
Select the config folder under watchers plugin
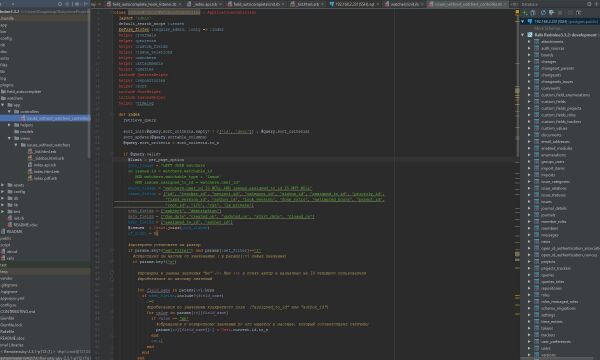coord(19,192)
